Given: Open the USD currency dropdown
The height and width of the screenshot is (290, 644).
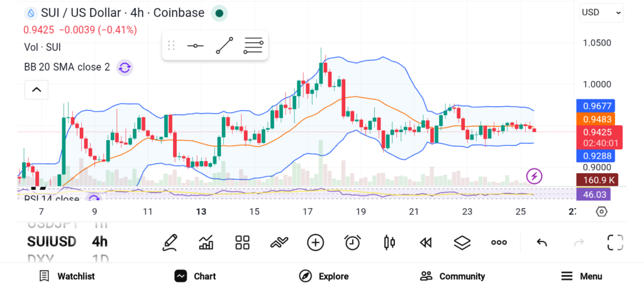Looking at the screenshot, I should 601,12.
